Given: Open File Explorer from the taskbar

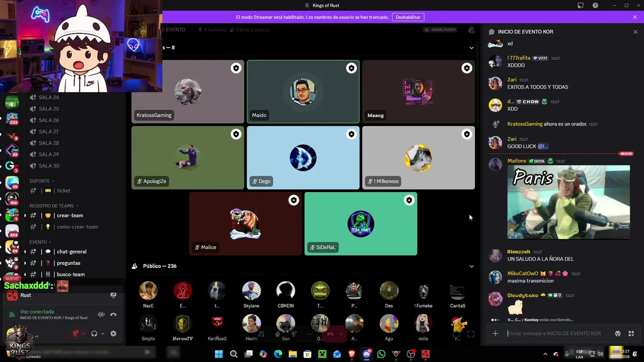Looking at the screenshot, I should 293,354.
